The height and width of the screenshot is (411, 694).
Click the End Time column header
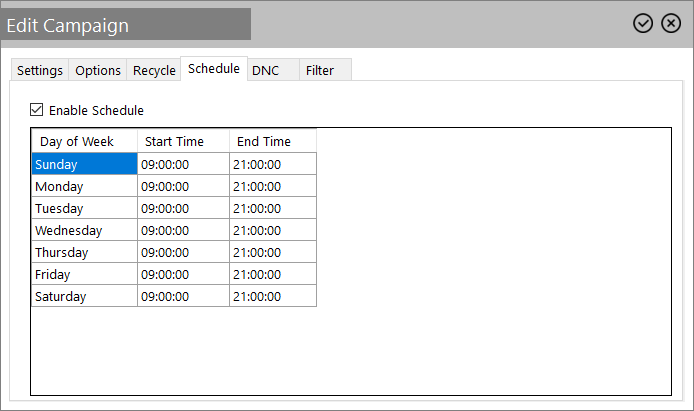(272, 141)
